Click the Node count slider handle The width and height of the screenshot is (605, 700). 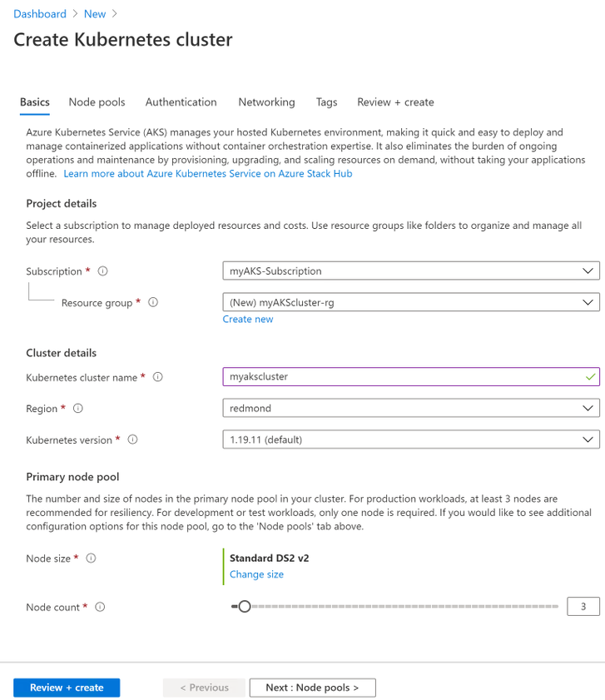coord(244,606)
